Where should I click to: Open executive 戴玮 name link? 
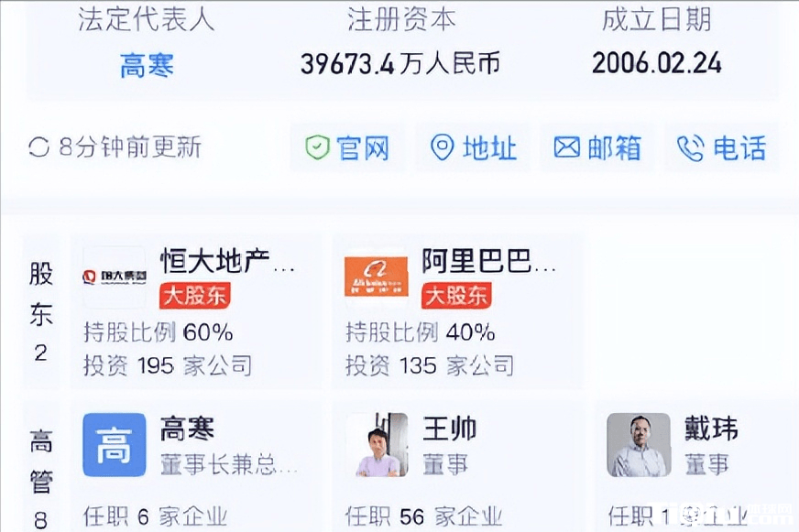pyautogui.click(x=711, y=429)
